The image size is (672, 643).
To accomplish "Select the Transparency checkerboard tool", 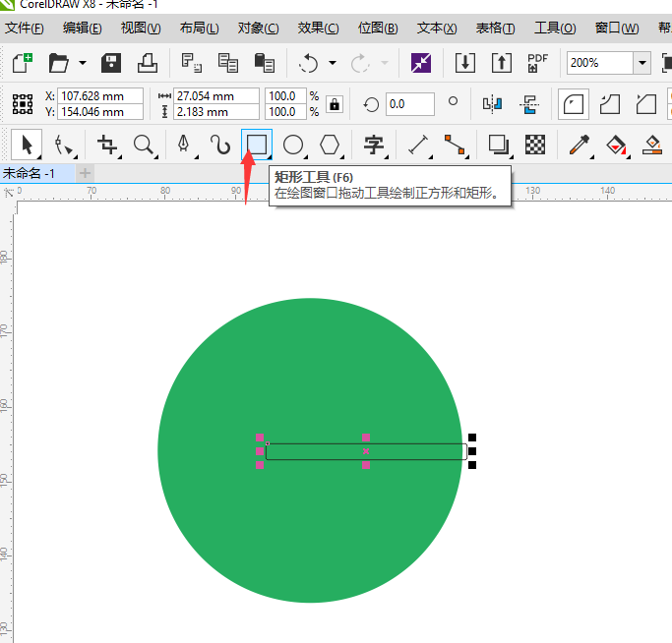I will (x=535, y=146).
